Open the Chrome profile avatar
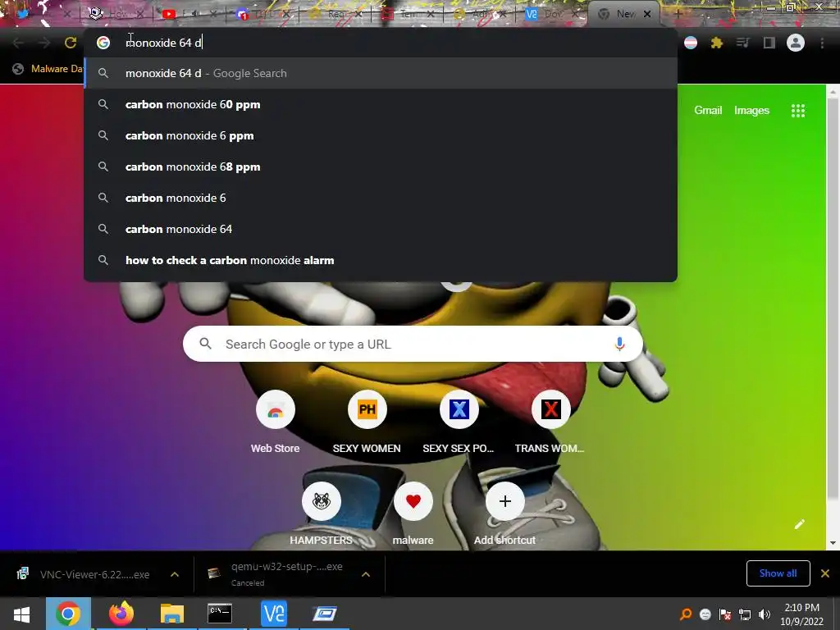Screen dimensions: 840x630 pyautogui.click(x=796, y=43)
